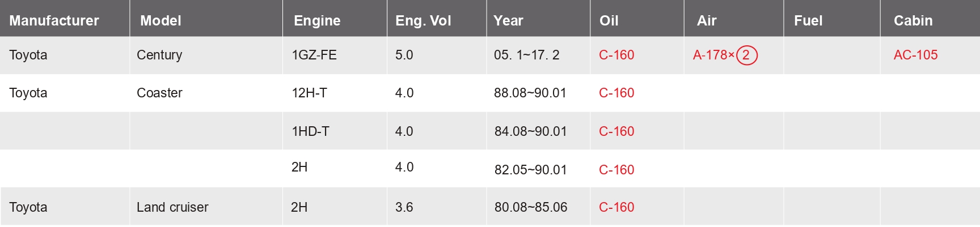The height and width of the screenshot is (227, 980).
Task: Open C-160 oil filter for Land cruiser
Action: pyautogui.click(x=616, y=207)
